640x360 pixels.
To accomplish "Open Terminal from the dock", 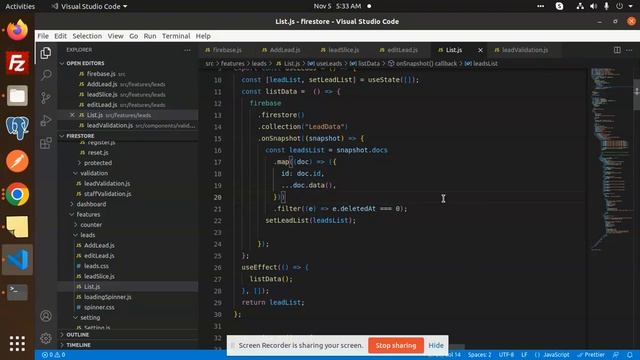I will click(x=17, y=292).
